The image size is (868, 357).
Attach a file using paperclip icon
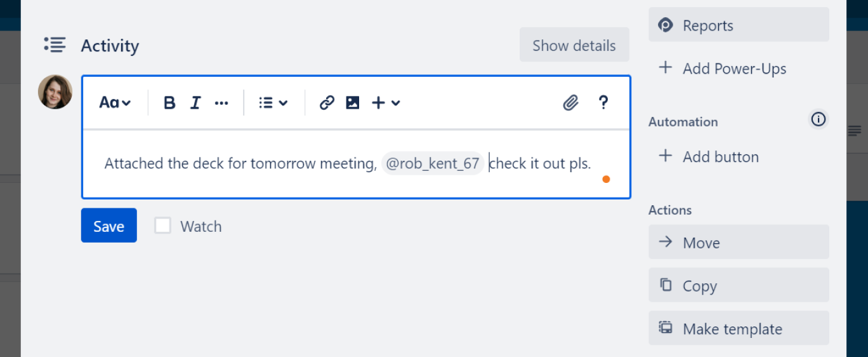pyautogui.click(x=571, y=103)
